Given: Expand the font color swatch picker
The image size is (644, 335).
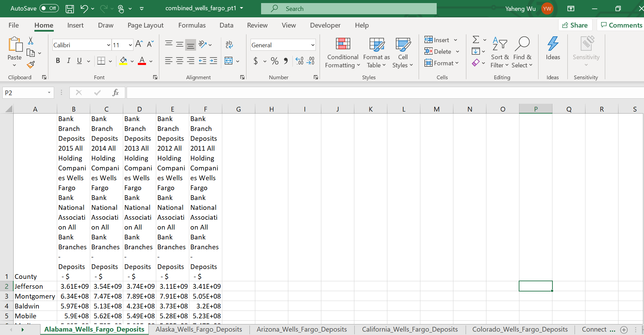Looking at the screenshot, I should pos(151,61).
